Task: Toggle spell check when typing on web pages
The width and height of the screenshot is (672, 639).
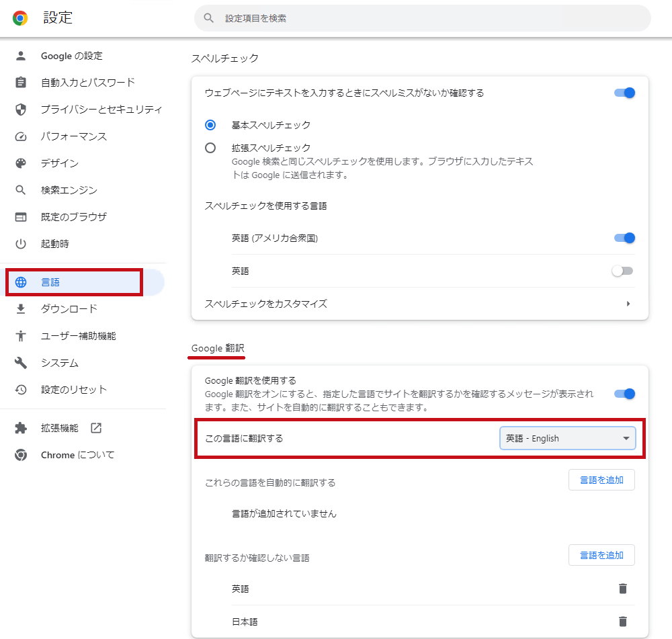Action: [624, 93]
